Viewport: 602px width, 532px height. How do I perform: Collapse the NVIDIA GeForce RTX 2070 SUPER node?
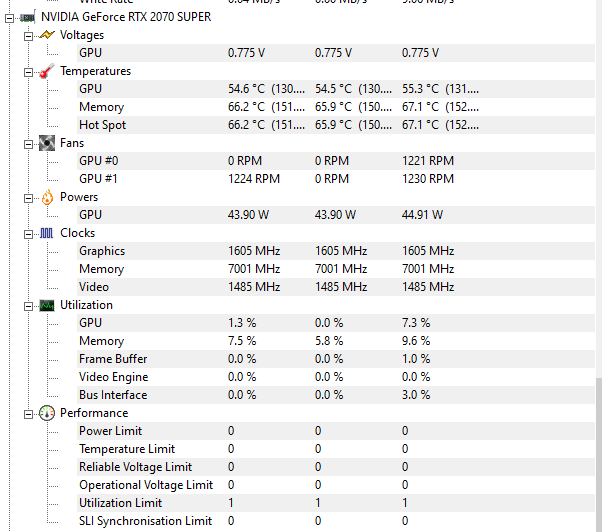coord(10,18)
